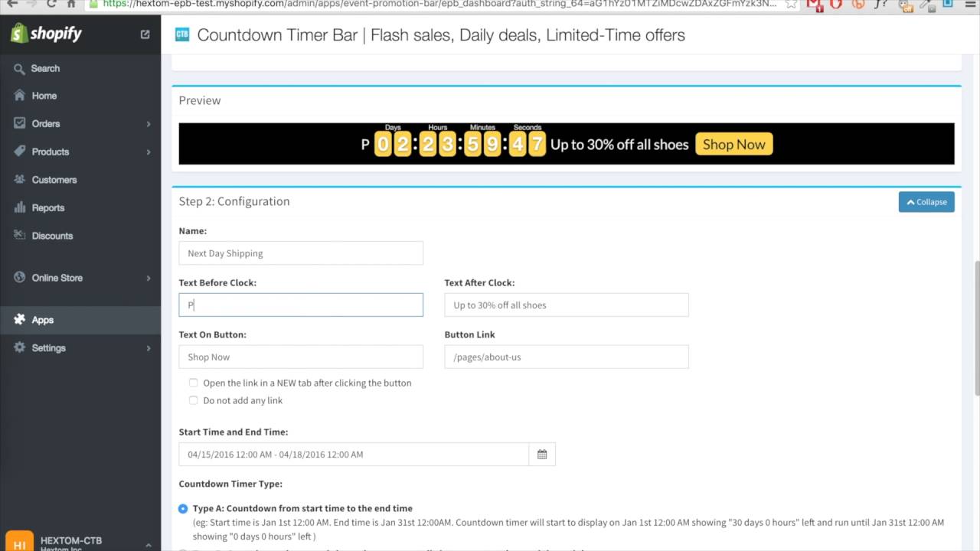
Task: Click the Orders checkbox icon
Action: [19, 123]
